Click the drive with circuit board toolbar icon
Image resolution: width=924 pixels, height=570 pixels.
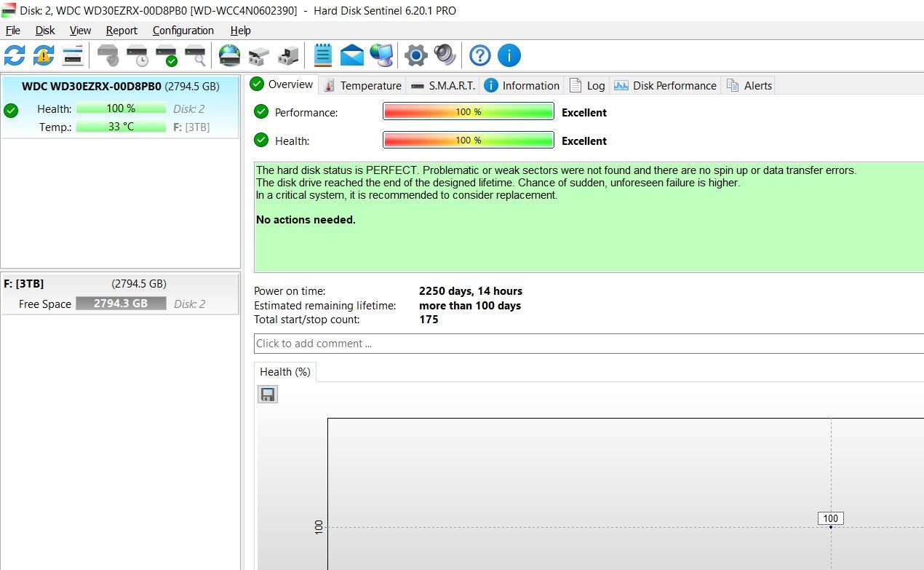pyautogui.click(x=288, y=55)
